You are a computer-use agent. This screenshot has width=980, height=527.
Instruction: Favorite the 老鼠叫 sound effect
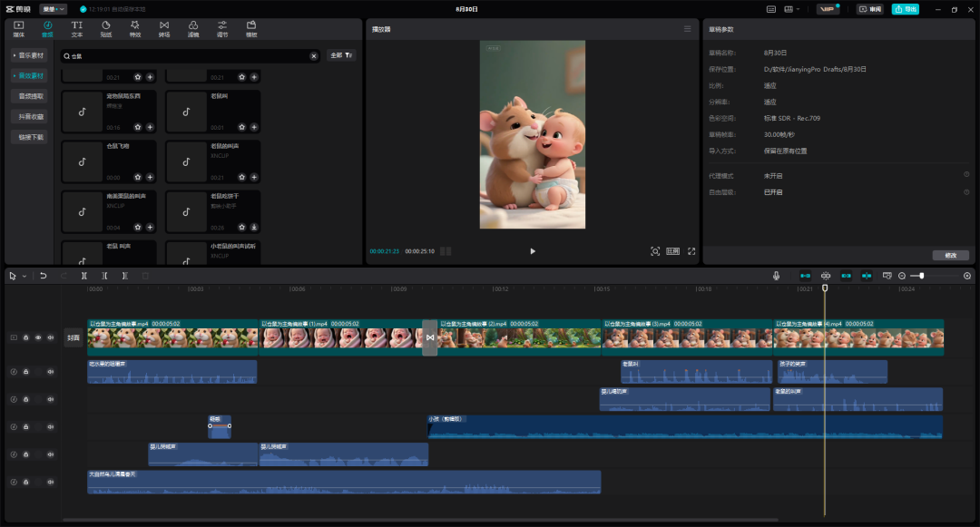pyautogui.click(x=242, y=127)
